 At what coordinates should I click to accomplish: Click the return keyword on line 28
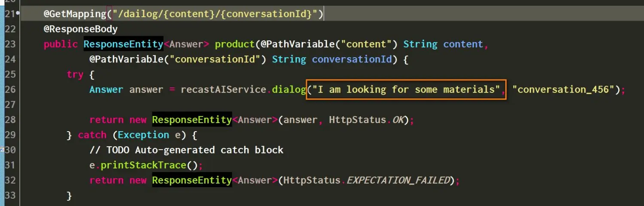[x=106, y=120]
